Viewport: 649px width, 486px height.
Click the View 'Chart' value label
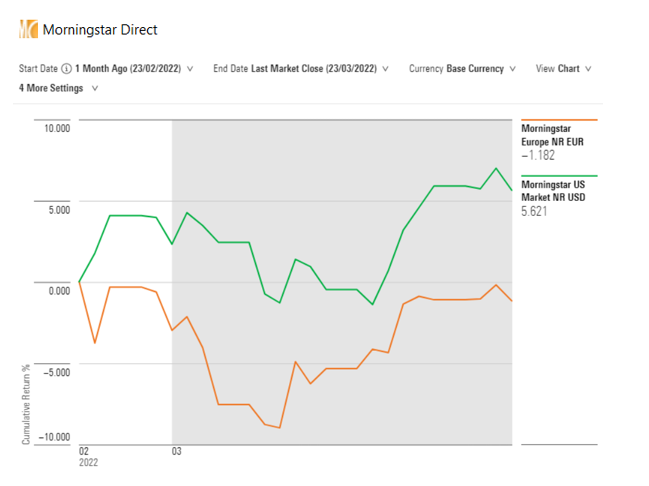click(x=568, y=69)
